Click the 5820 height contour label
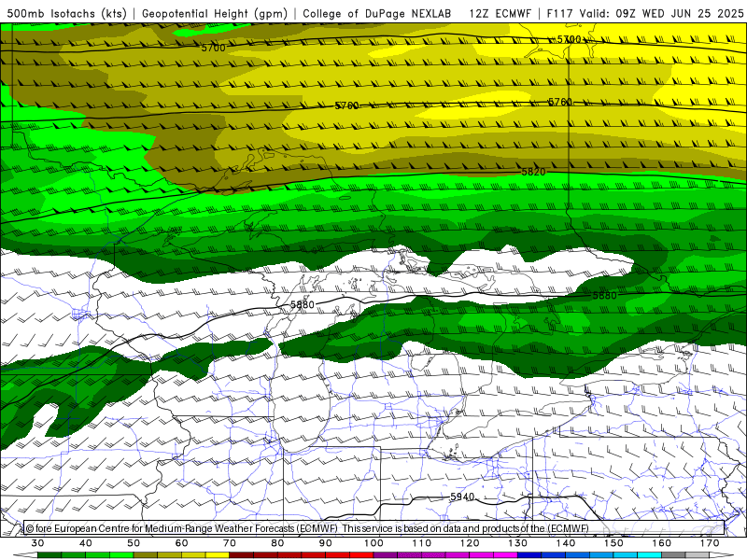Screen dimensions: 747x560 tap(533, 172)
